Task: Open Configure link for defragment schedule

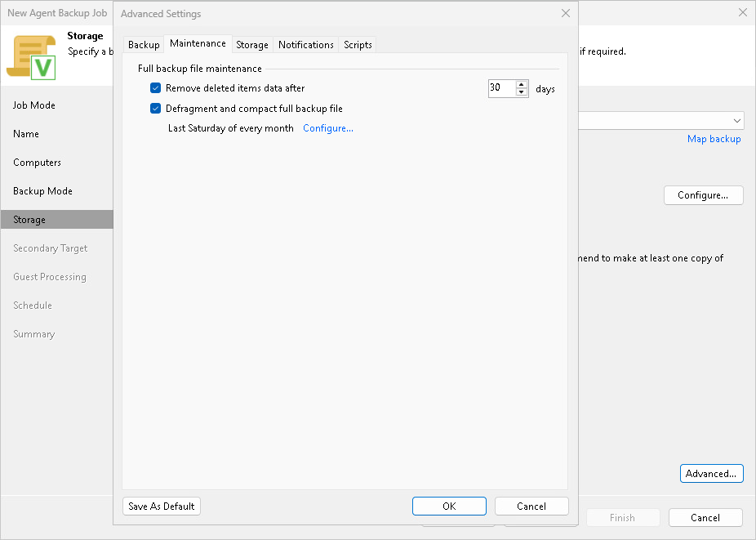Action: click(328, 128)
